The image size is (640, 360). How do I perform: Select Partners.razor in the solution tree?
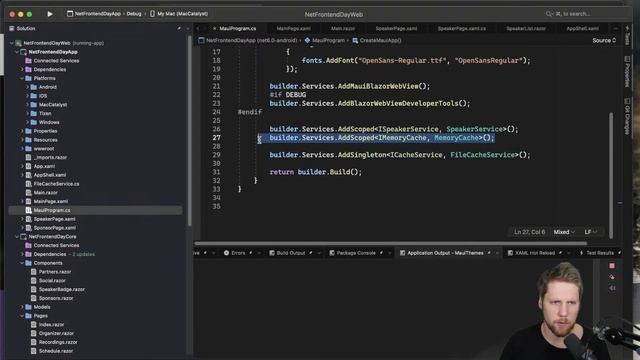(55, 272)
